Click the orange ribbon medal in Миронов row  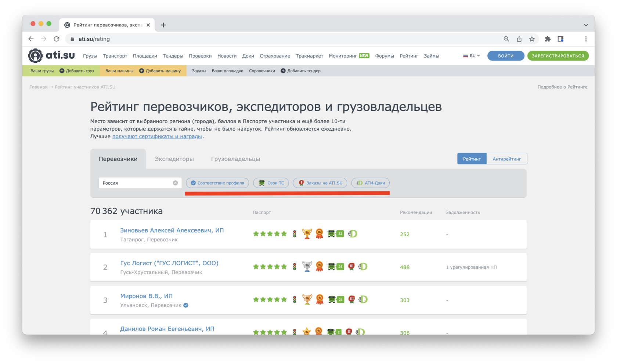tap(320, 299)
